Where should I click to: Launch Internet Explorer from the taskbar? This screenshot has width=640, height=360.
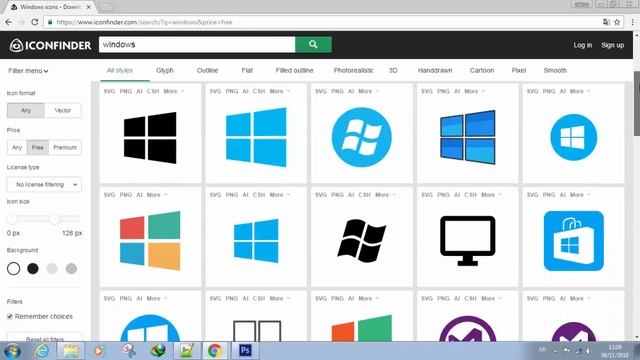click(42, 351)
